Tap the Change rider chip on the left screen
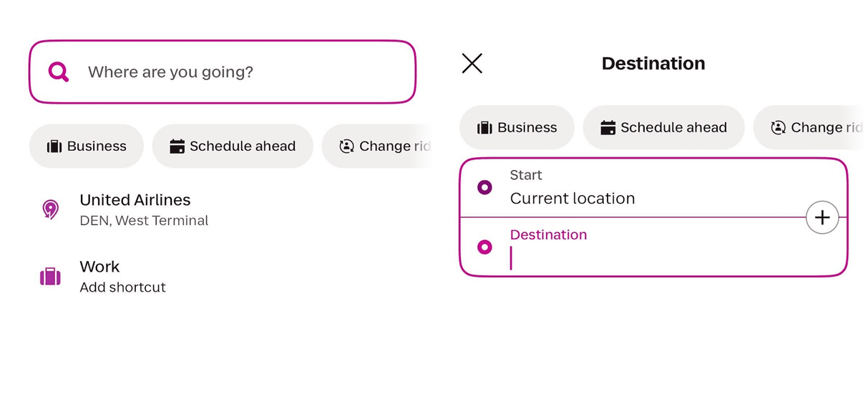 click(x=379, y=147)
